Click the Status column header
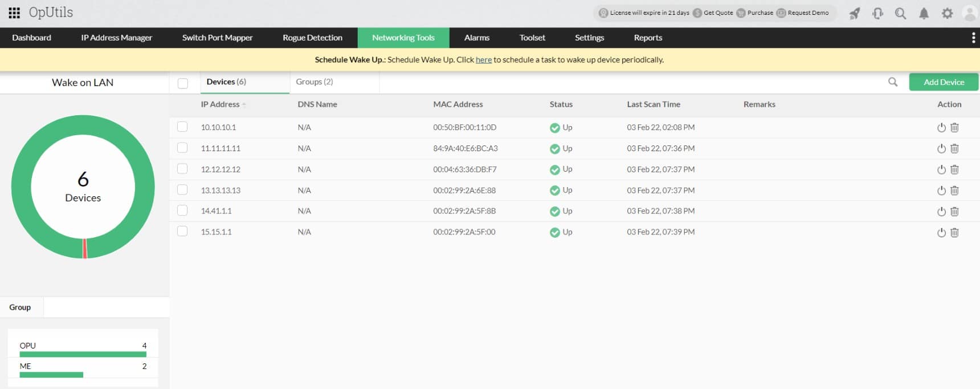 561,104
